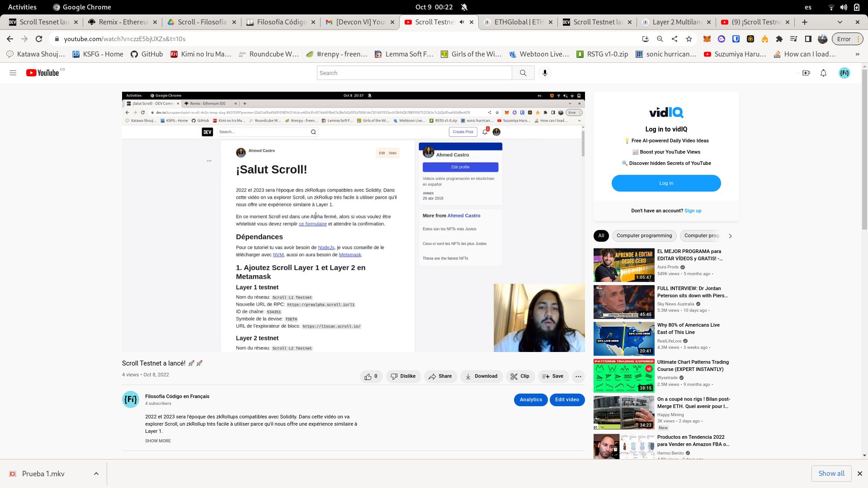
Task: Go back in the Chrome browser
Action: (10, 39)
